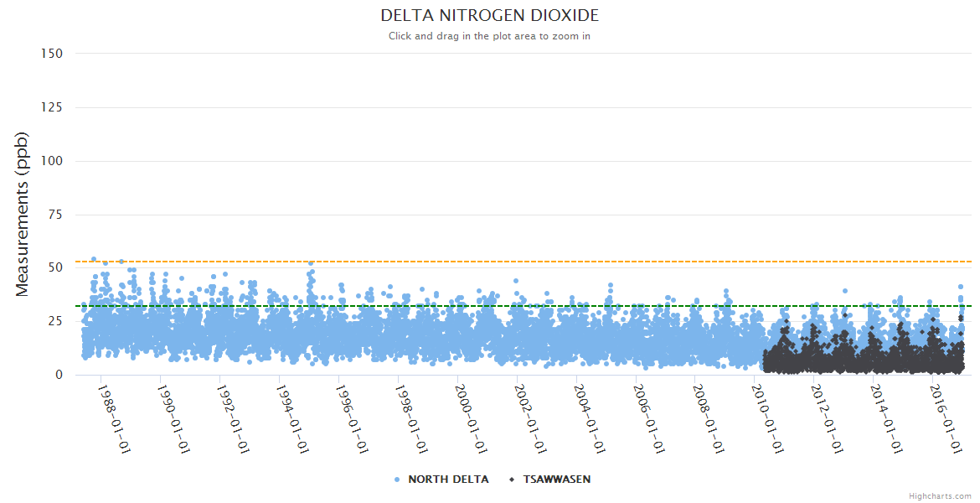Open the Highcharts.com credit link
The height and width of the screenshot is (503, 980).
click(940, 496)
